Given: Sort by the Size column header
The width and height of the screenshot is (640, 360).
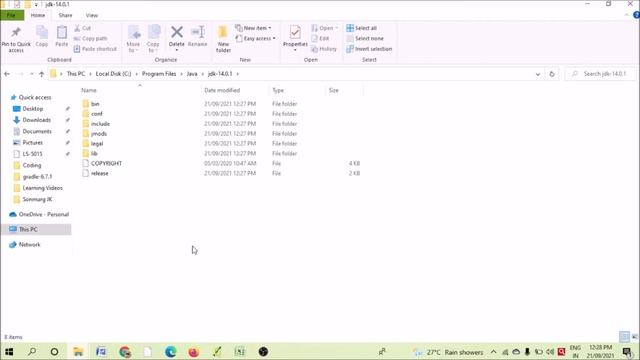Looking at the screenshot, I should (x=334, y=90).
